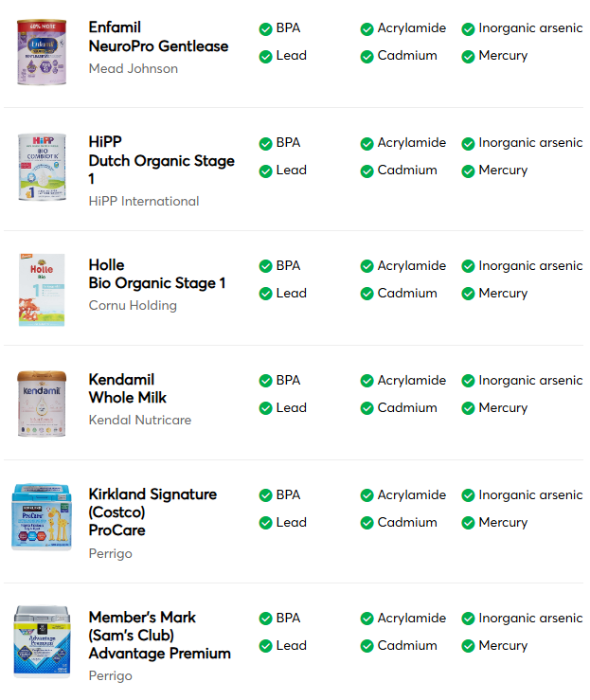Click the Kendamil Lead green checkmark icon
Viewport: 590px width, 700px height.
click(x=266, y=409)
